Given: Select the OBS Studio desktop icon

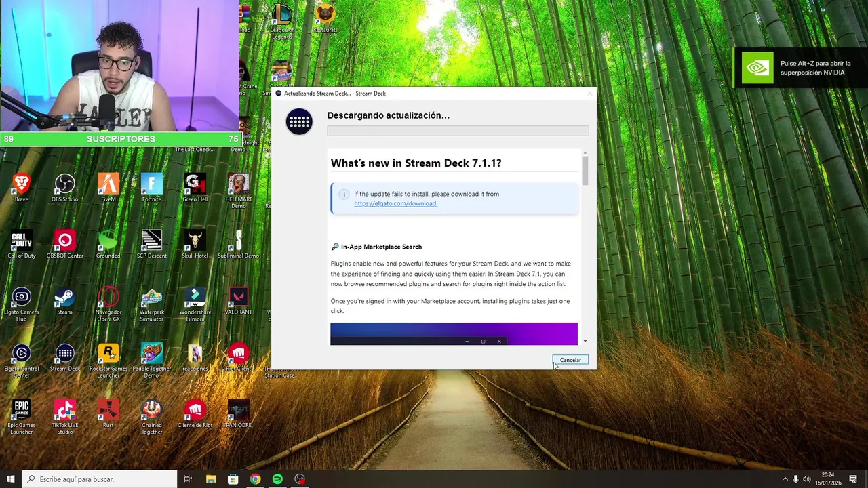Looking at the screenshot, I should 65,188.
